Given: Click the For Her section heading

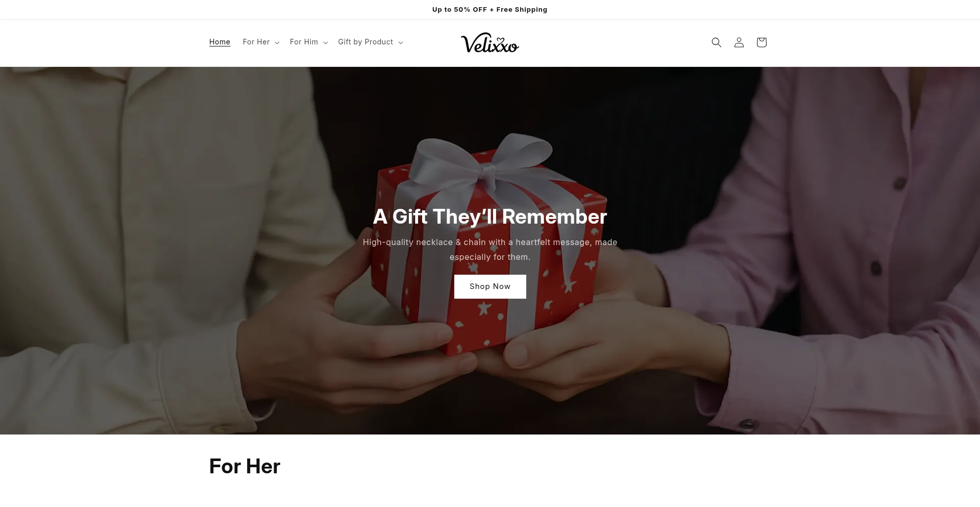Looking at the screenshot, I should pos(244,466).
